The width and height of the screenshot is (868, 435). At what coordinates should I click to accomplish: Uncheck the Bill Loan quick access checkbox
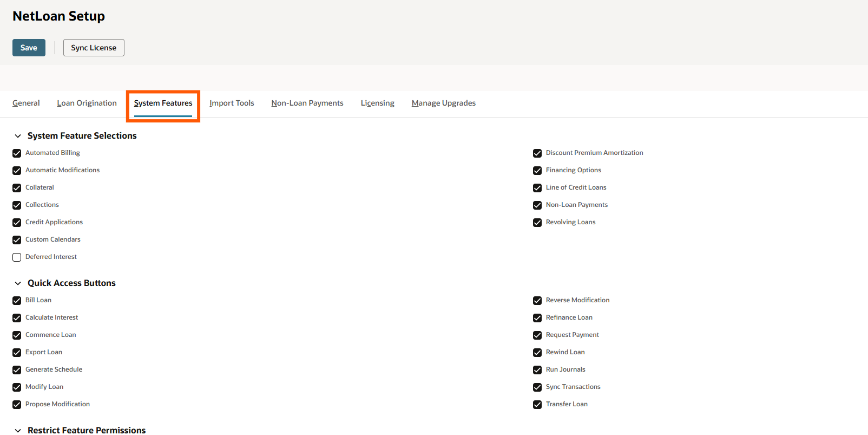point(17,301)
